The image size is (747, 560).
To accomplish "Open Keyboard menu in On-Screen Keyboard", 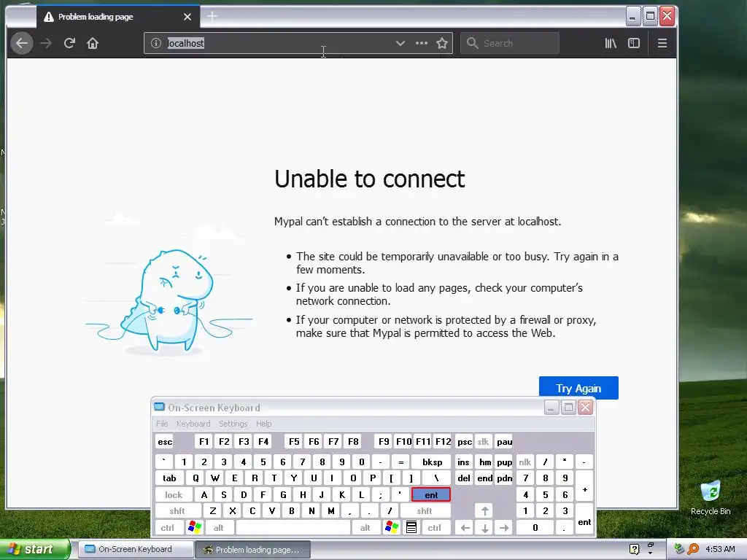I will coord(193,424).
